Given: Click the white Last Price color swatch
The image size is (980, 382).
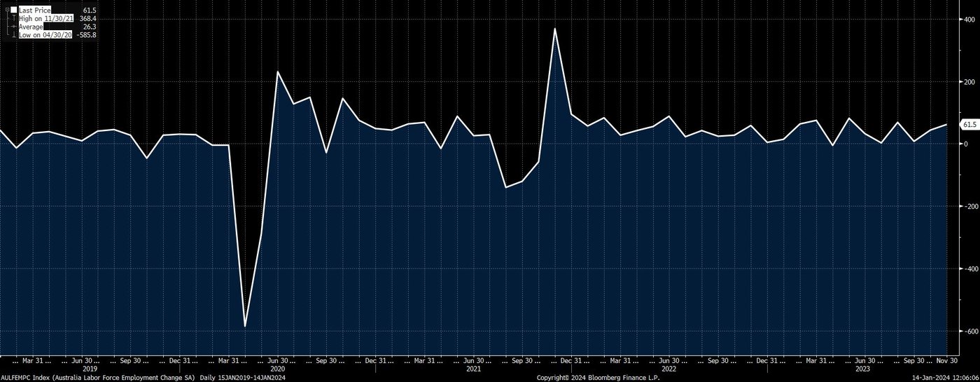Looking at the screenshot, I should (x=14, y=10).
